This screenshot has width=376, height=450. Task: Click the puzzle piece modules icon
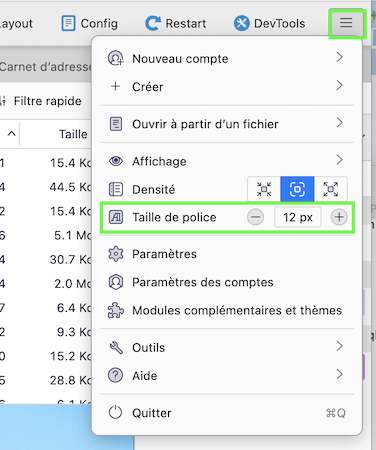[x=116, y=310]
